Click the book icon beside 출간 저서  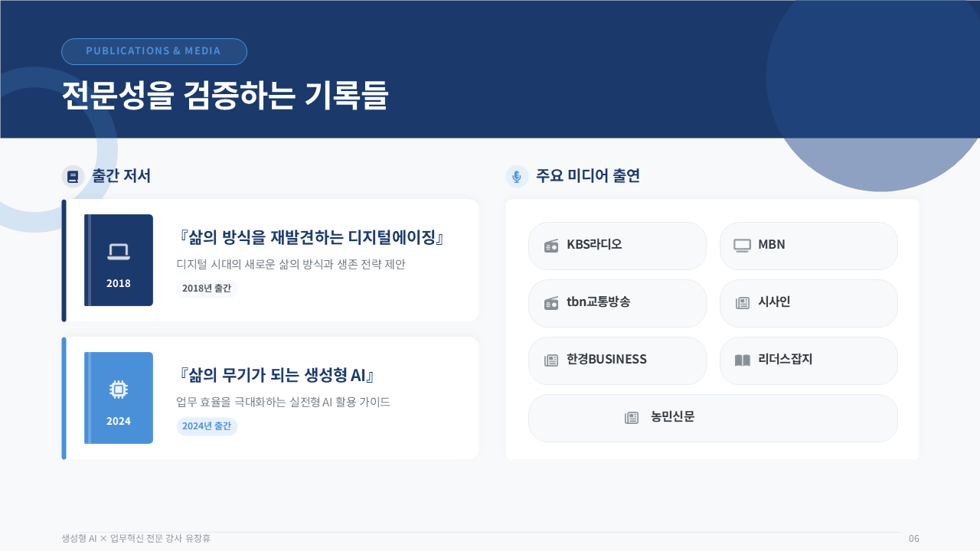tap(73, 177)
